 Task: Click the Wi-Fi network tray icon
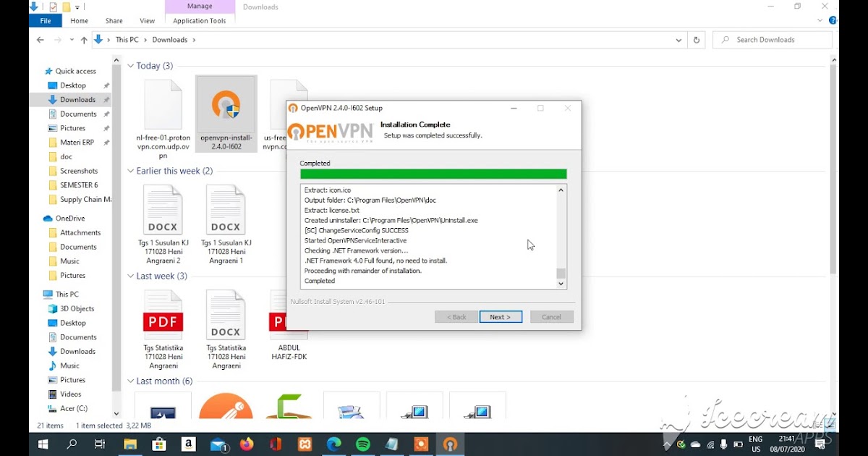point(710,444)
